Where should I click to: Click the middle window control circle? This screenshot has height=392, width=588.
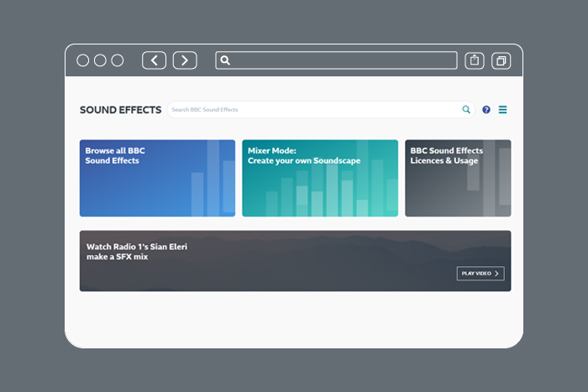click(100, 60)
